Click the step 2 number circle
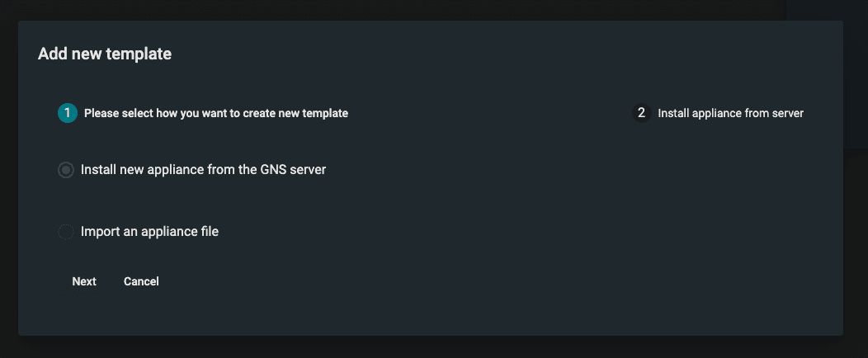Viewport: 868px width, 358px height. click(x=641, y=113)
